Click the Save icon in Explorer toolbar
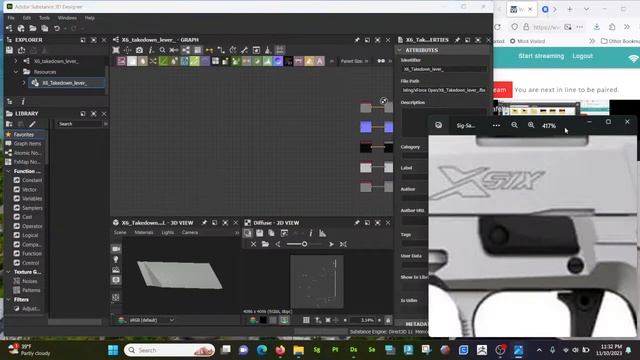 pyautogui.click(x=9, y=50)
